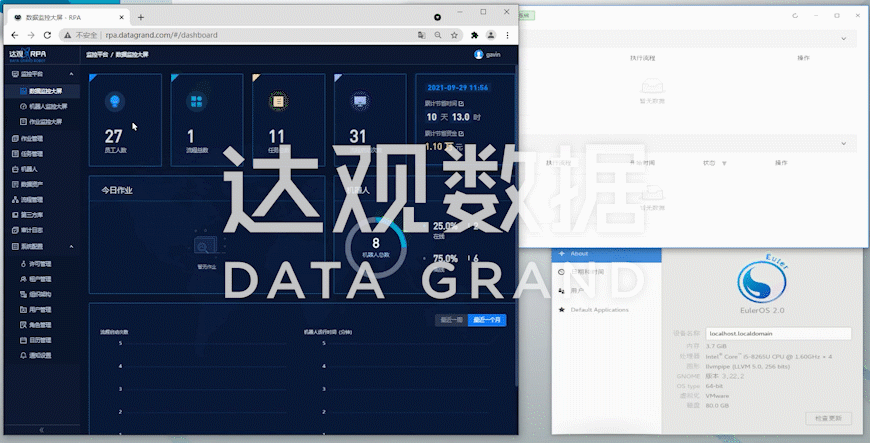Viewport: 870px width, 443px height.
Task: Click the Chrome forward navigation arrow
Action: pos(31,35)
